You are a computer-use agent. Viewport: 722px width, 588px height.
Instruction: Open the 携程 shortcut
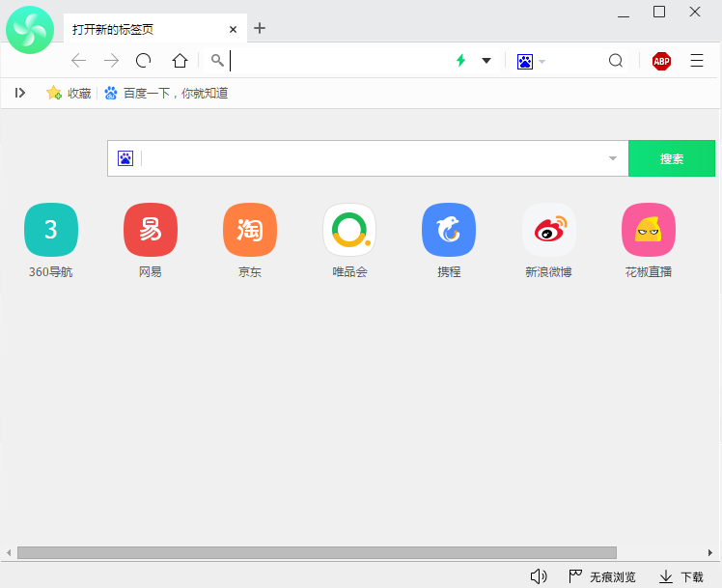point(449,240)
